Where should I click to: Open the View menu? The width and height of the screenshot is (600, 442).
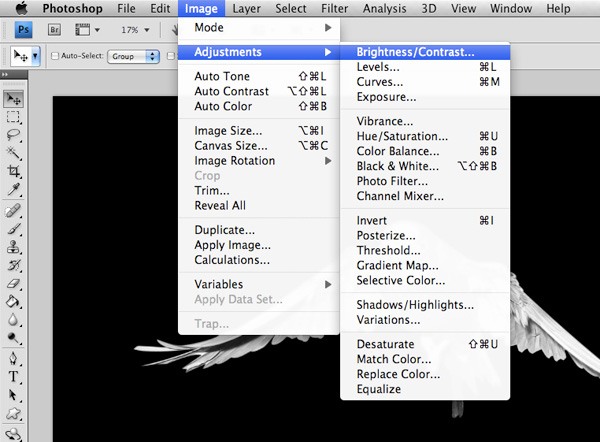[x=463, y=8]
